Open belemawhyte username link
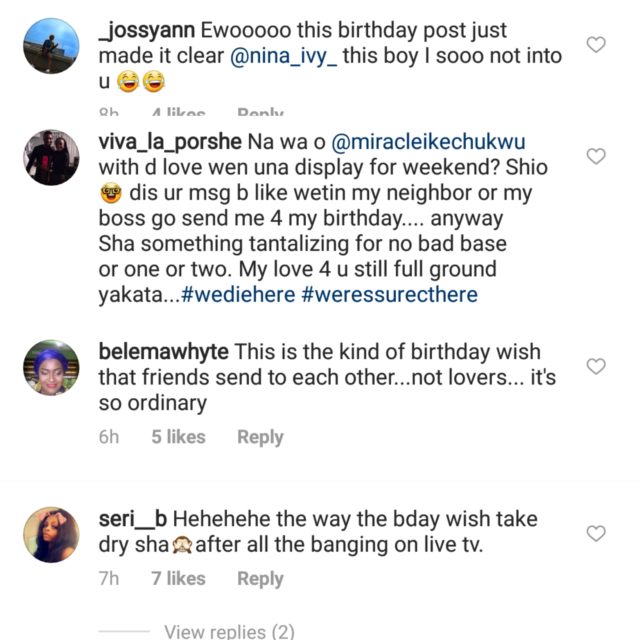Screen dimensions: 640x640 [163, 351]
